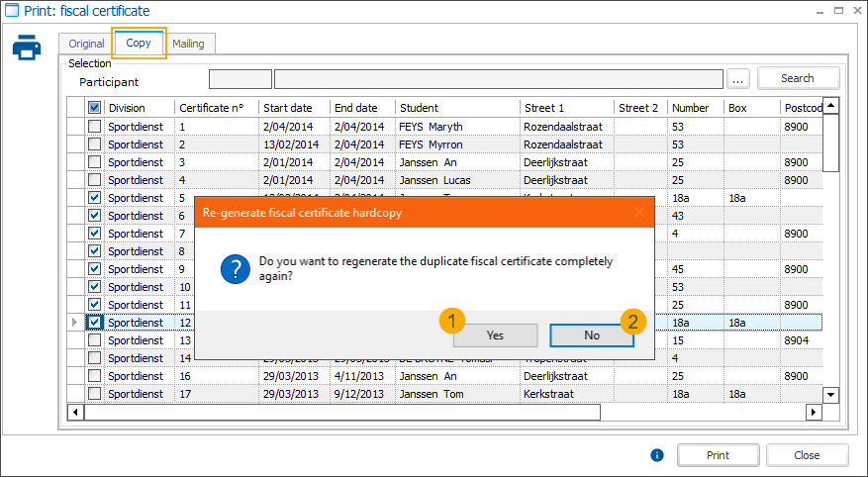Toggle the select-all checkbox in header

(x=94, y=108)
